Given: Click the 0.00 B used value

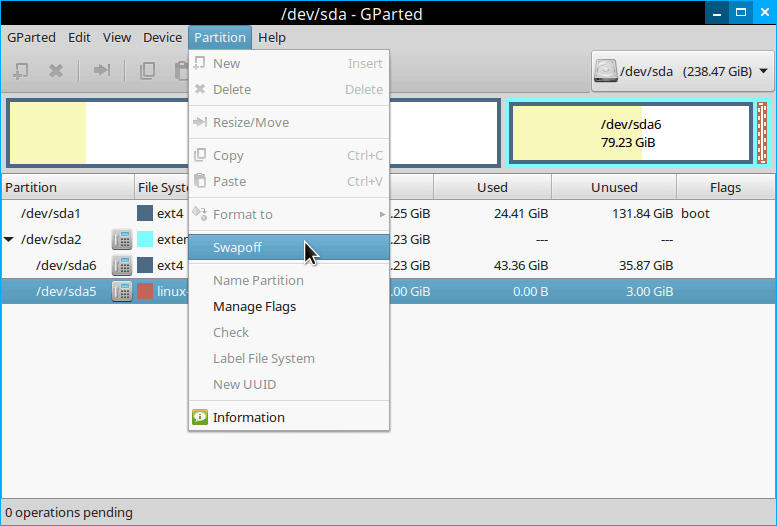Looking at the screenshot, I should tap(531, 292).
